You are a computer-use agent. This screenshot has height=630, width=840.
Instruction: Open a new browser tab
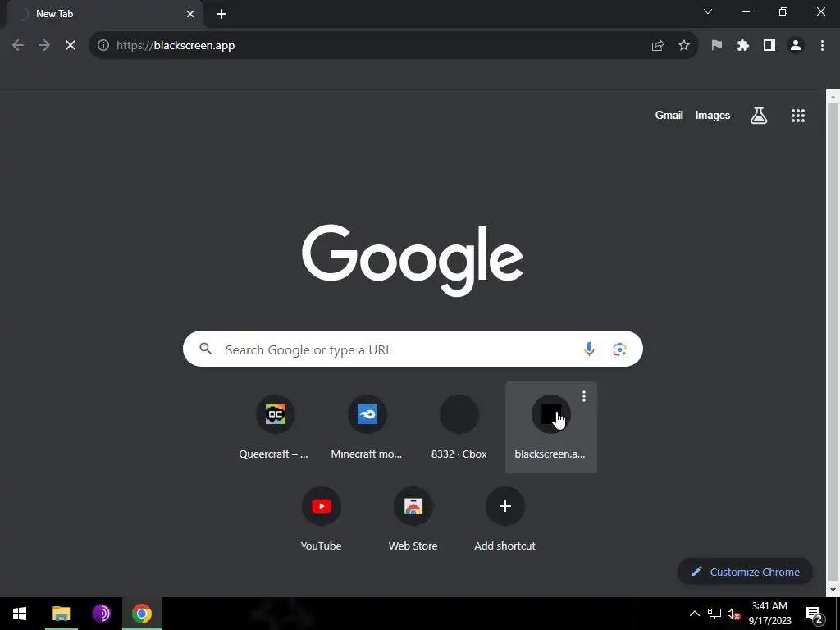[x=221, y=14]
